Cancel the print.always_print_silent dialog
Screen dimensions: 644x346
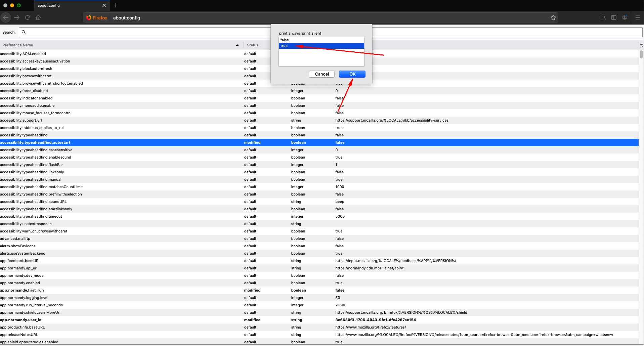click(321, 74)
